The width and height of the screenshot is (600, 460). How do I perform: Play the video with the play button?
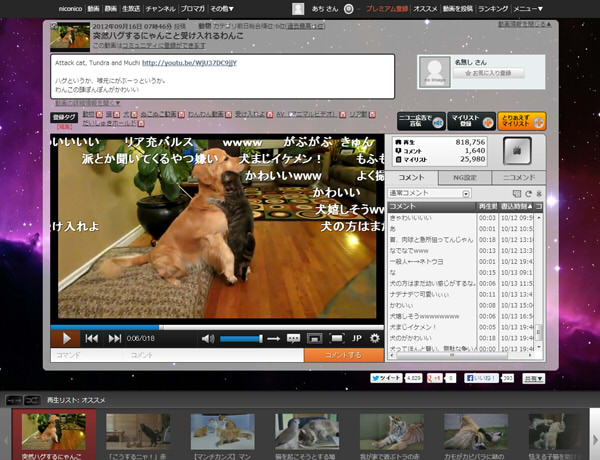point(66,339)
